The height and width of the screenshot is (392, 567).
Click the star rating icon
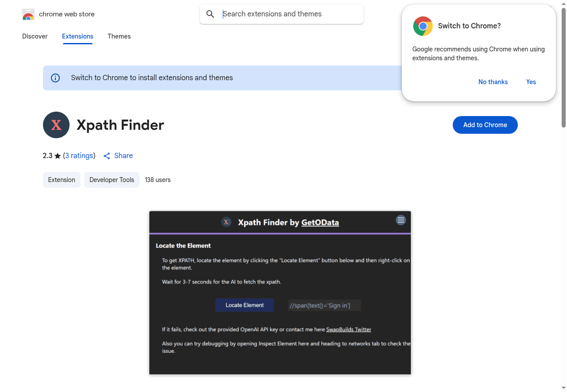(x=58, y=155)
